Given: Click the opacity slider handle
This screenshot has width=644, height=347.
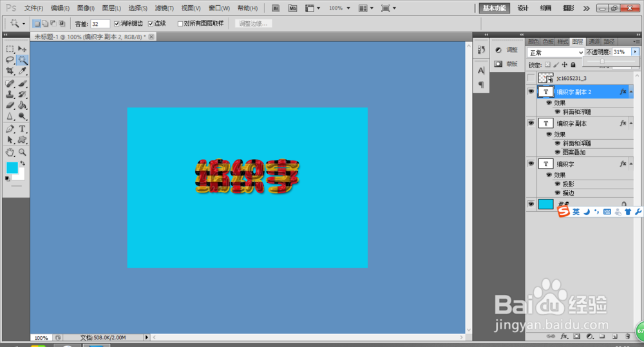Looking at the screenshot, I should pyautogui.click(x=602, y=61).
